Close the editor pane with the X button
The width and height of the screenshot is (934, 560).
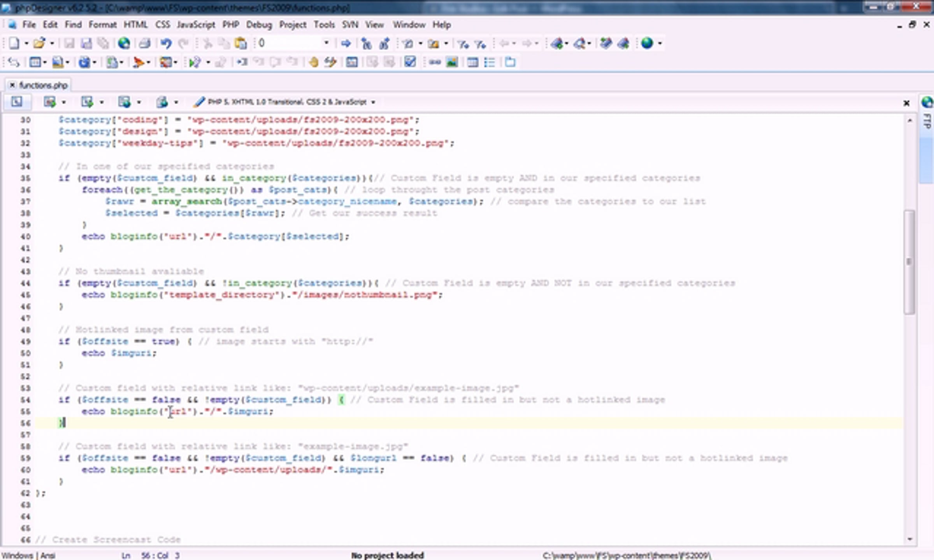point(906,103)
